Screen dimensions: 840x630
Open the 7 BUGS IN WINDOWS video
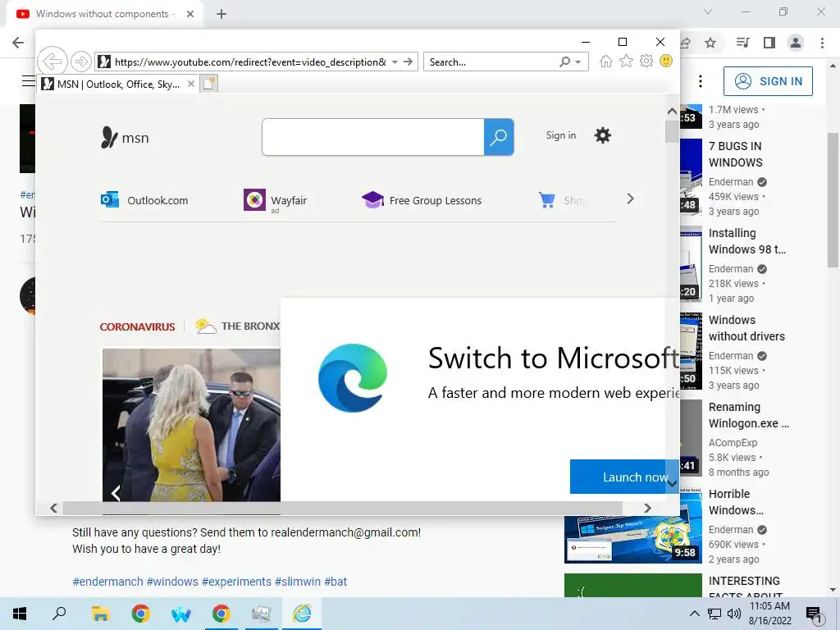click(735, 154)
